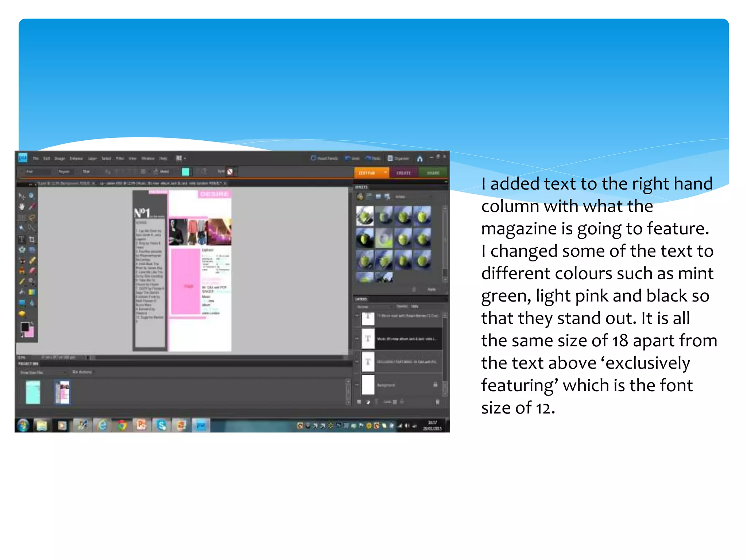The height and width of the screenshot is (560, 747).
Task: Click the Home icon in top bar
Action: [419, 159]
